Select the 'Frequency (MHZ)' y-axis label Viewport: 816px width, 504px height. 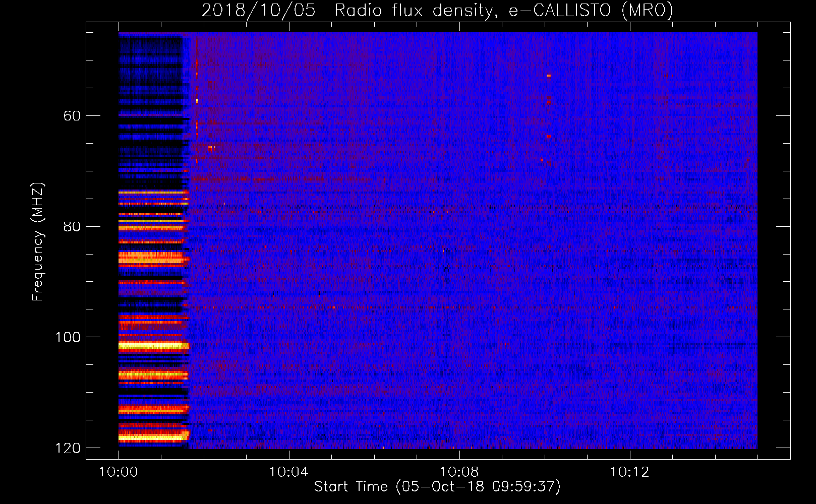click(x=38, y=241)
